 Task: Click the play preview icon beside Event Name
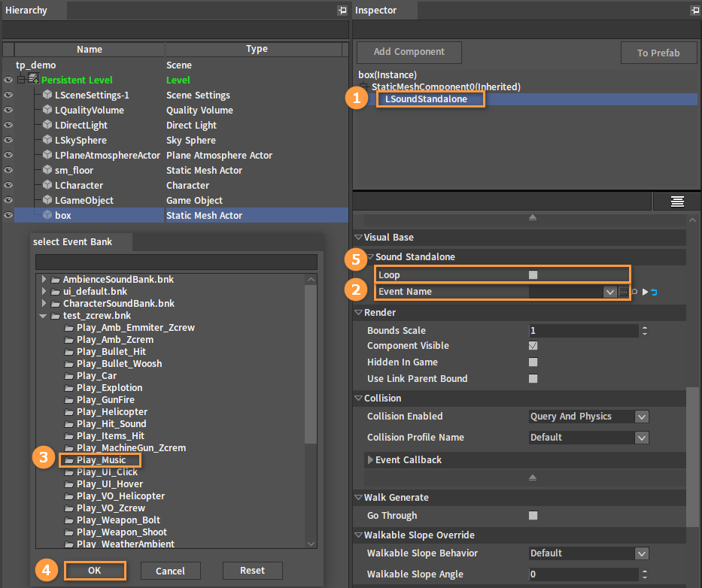645,292
